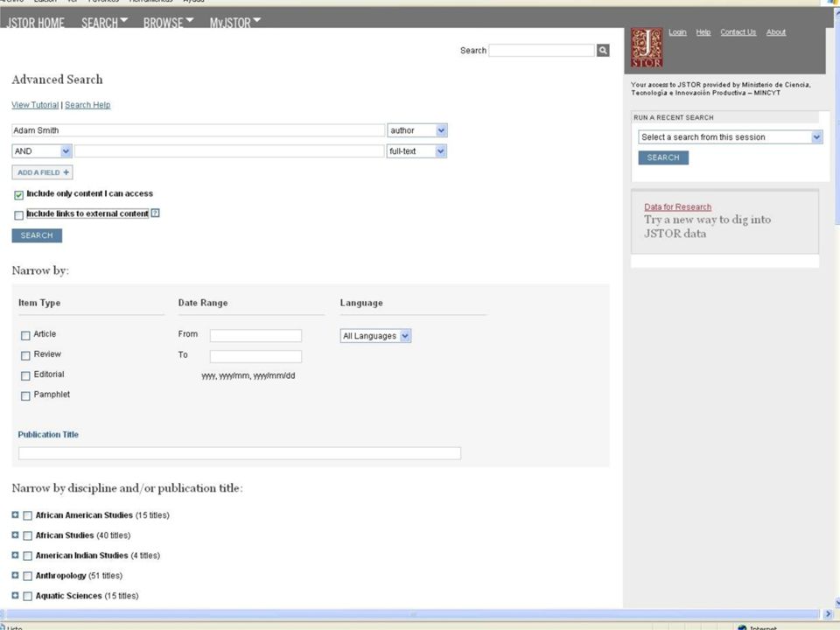Select African Studies discipline checkbox
This screenshot has height=630, width=840.
(27, 536)
